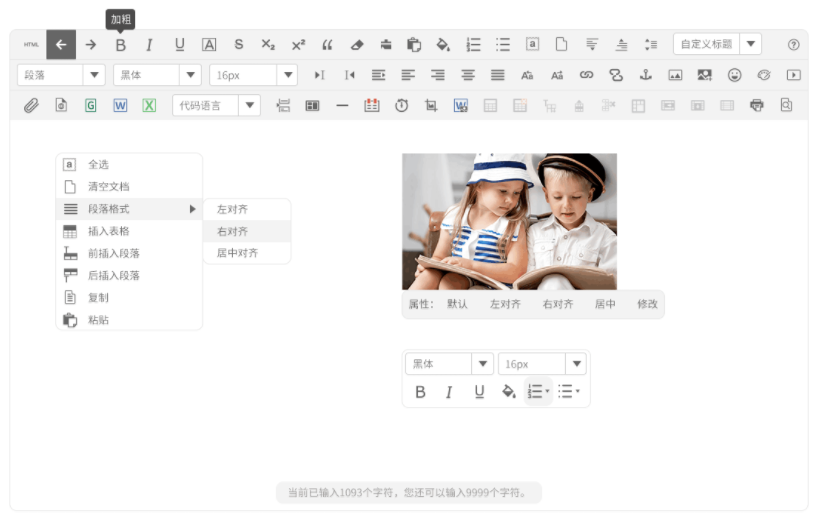The image size is (814, 531).
Task: Choose 清空文档 in context menu
Action: (x=129, y=187)
